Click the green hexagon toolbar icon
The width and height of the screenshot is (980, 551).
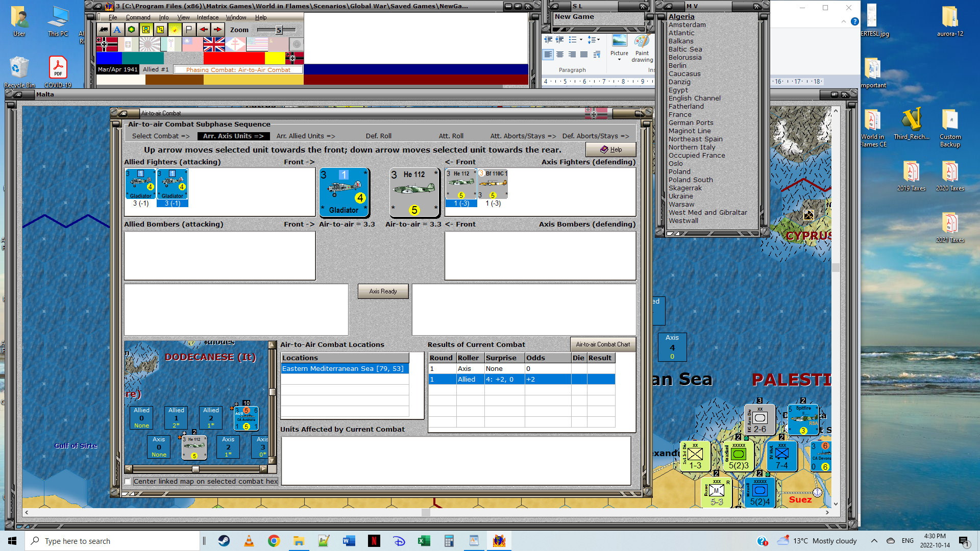[x=132, y=30]
